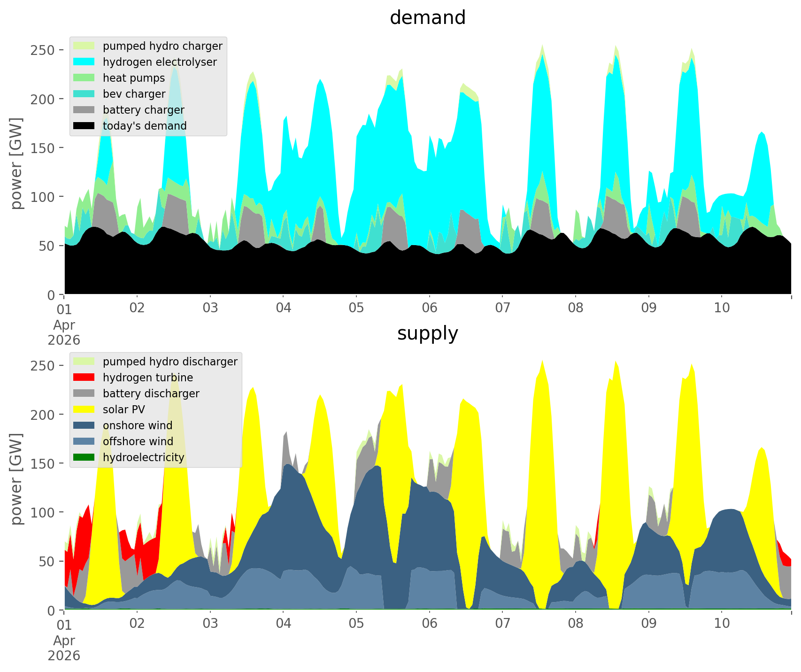
Task: Select the offshore wind legend label
Action: (x=138, y=441)
